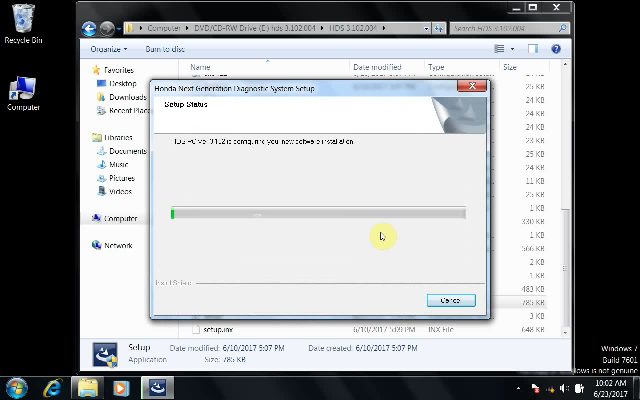Maximize the Explorer window
640x400 pixels.
pos(533,7)
